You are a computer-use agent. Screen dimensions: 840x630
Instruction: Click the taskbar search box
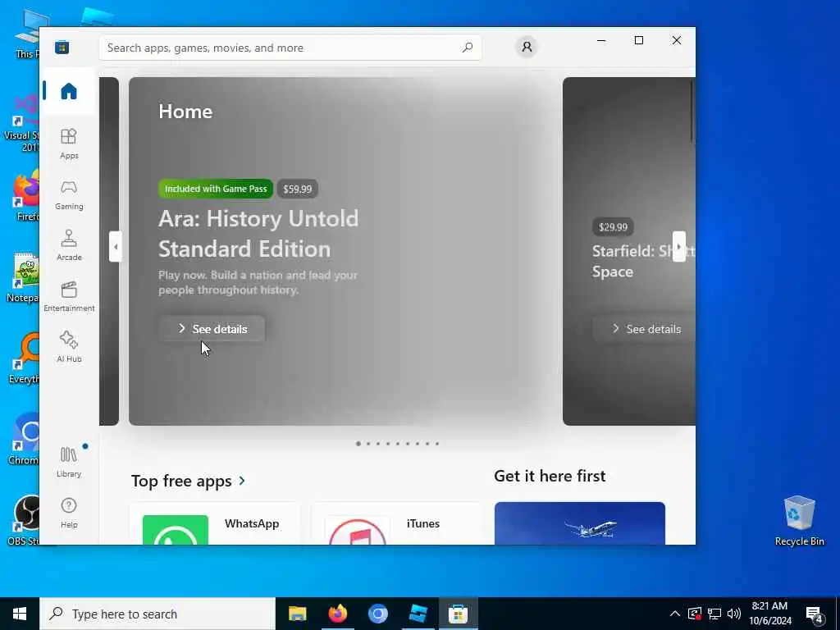point(157,614)
